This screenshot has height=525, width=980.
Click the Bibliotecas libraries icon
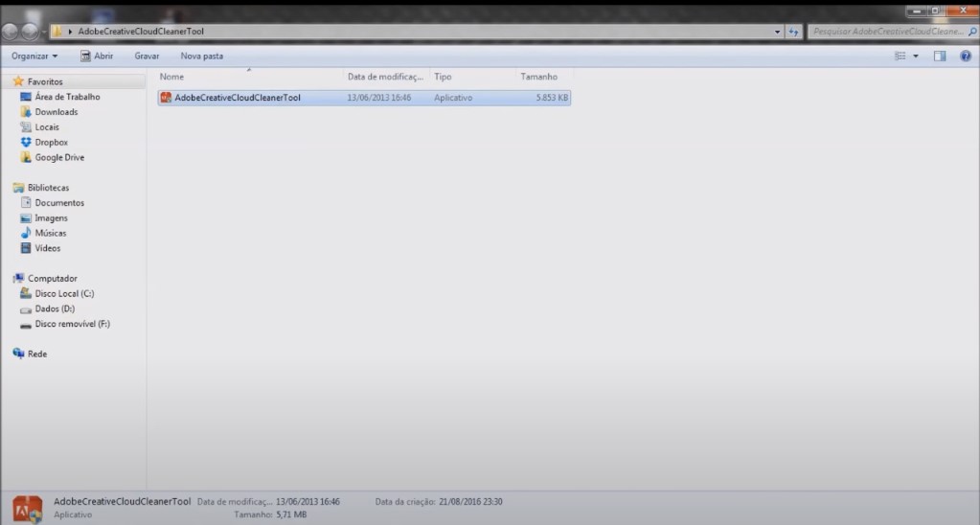coord(19,188)
